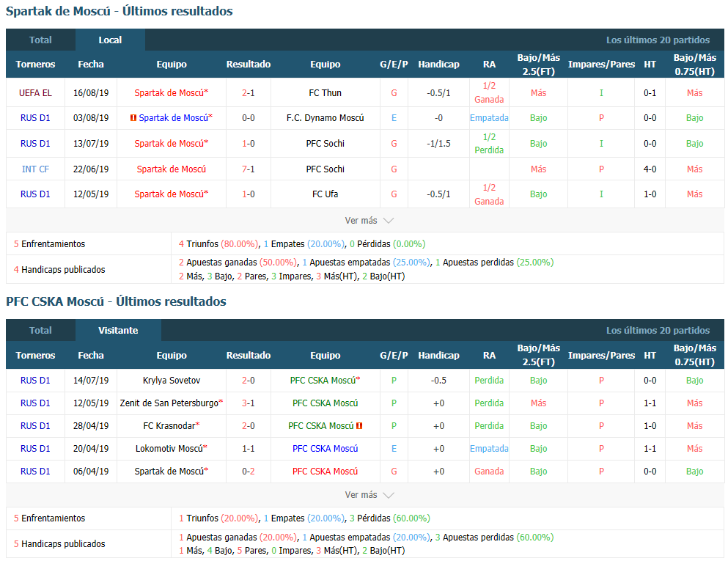Click the 7-1 result against PFC Sochi
The image size is (728, 561).
pyautogui.click(x=249, y=169)
